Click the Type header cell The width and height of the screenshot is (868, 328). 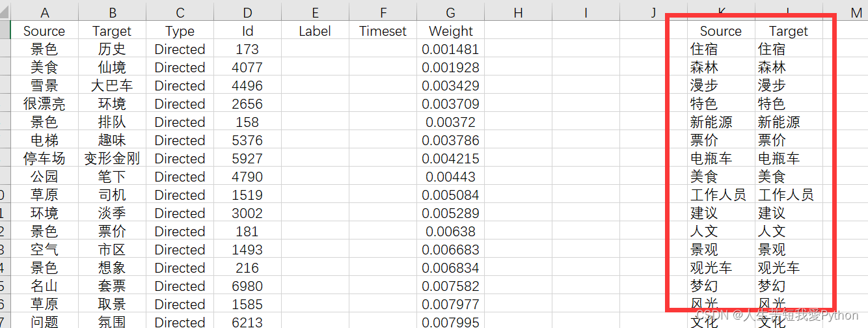(x=180, y=31)
